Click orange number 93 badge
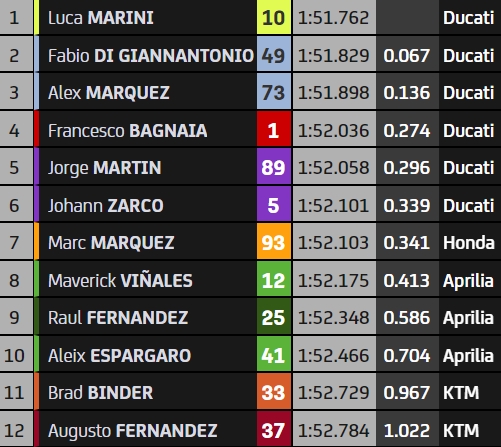The image size is (501, 447). pyautogui.click(x=274, y=242)
